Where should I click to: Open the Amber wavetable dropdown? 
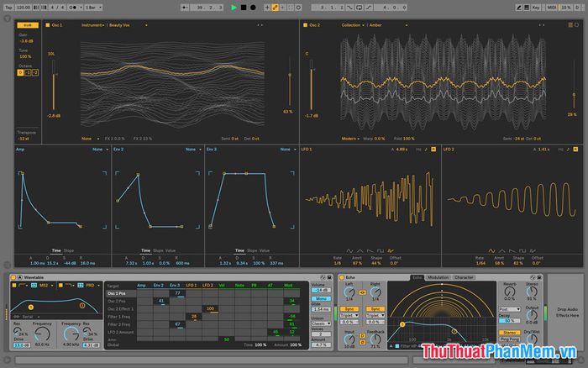[388, 25]
